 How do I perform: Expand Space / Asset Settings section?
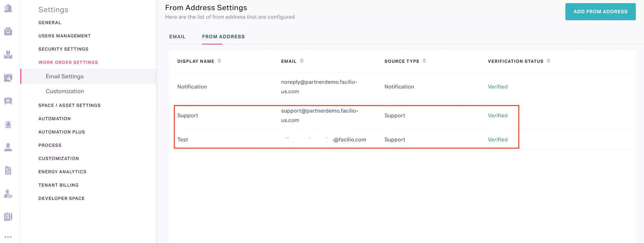pyautogui.click(x=69, y=105)
